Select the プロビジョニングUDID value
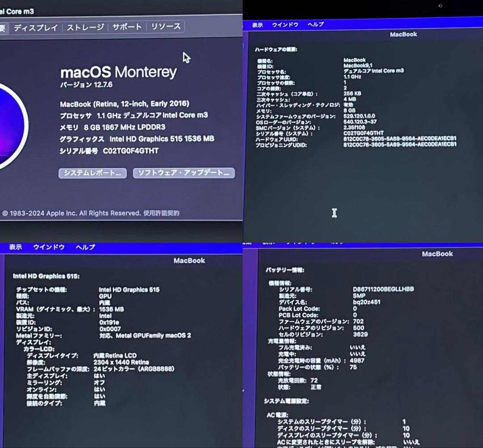 tap(400, 144)
